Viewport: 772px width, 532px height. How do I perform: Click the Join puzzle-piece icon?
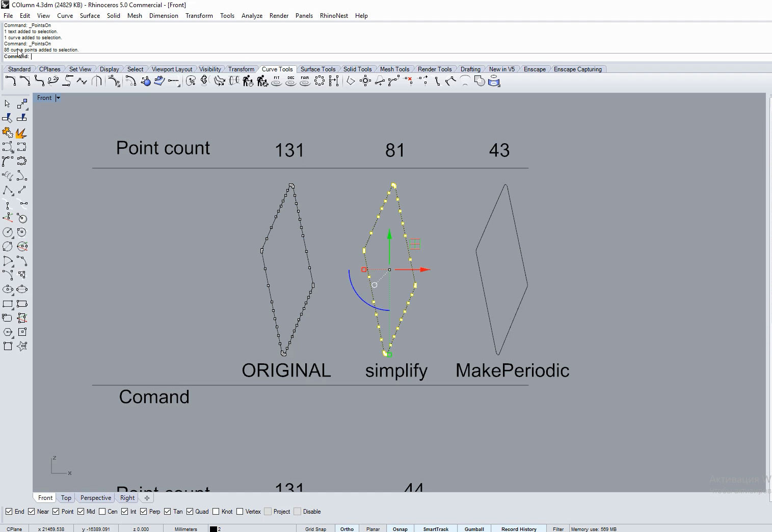point(7,133)
